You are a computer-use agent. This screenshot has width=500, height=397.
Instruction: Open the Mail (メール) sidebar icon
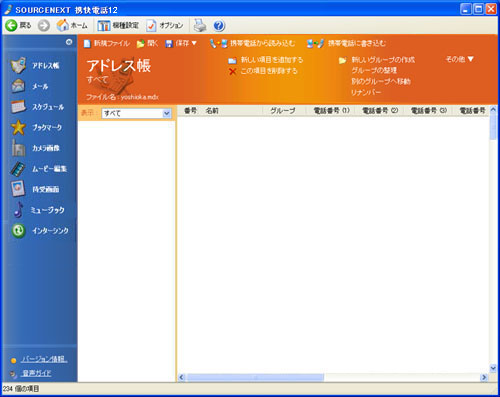pyautogui.click(x=18, y=86)
